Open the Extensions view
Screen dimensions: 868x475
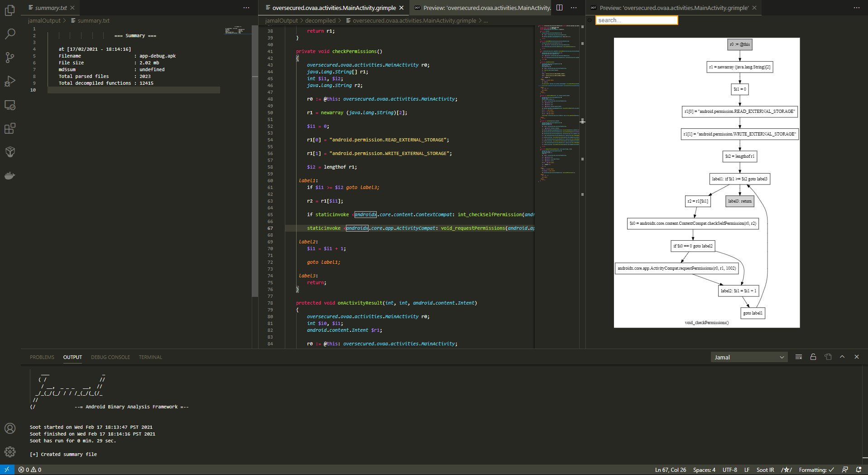pos(10,129)
